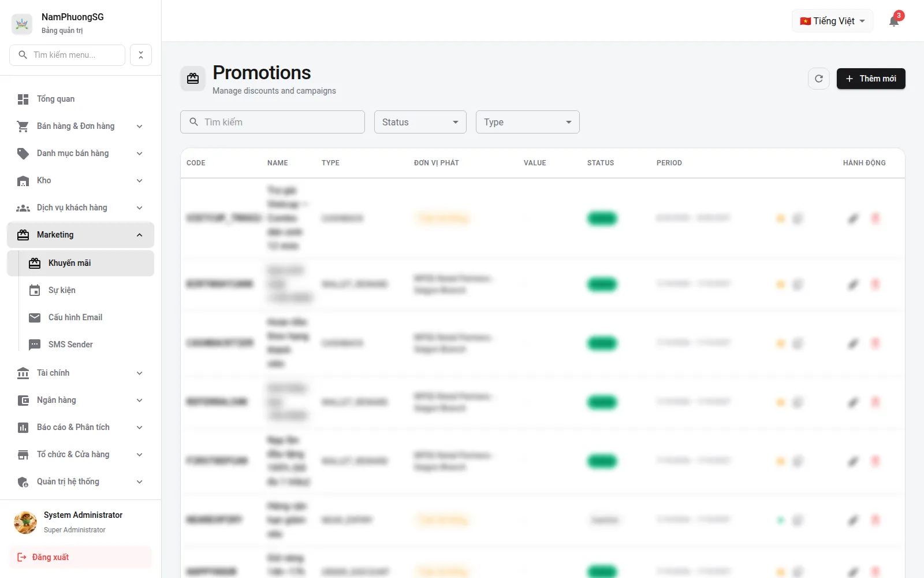924x578 pixels.
Task: Open the Tiếng Việt language selector
Action: click(x=832, y=21)
